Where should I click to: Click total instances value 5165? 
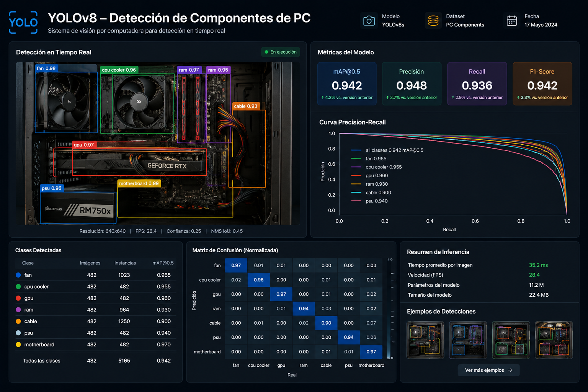(124, 361)
